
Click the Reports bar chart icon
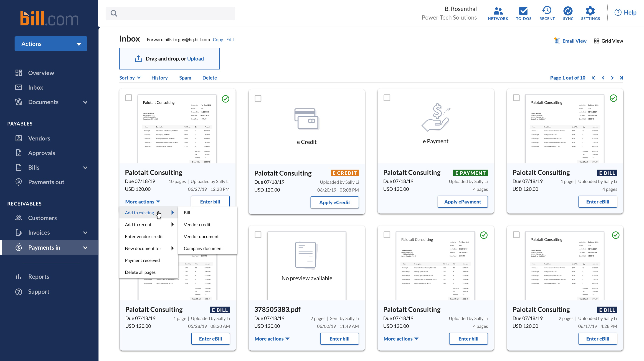[18, 276]
